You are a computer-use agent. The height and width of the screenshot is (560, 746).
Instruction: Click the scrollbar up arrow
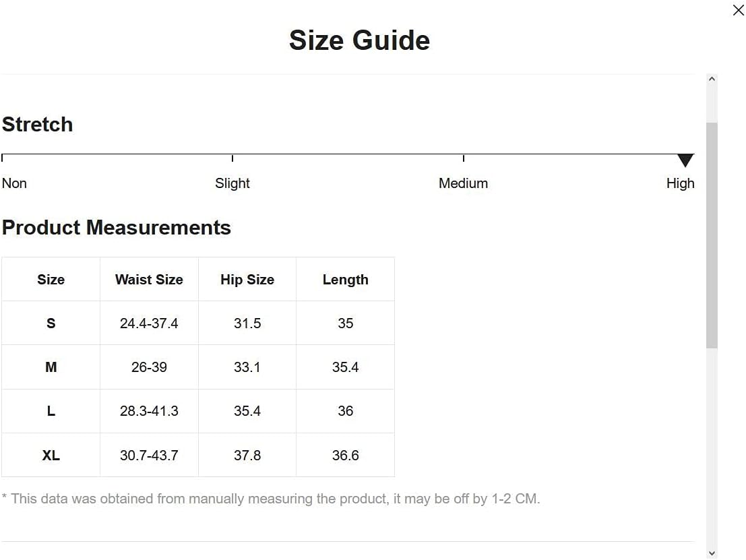tap(712, 80)
